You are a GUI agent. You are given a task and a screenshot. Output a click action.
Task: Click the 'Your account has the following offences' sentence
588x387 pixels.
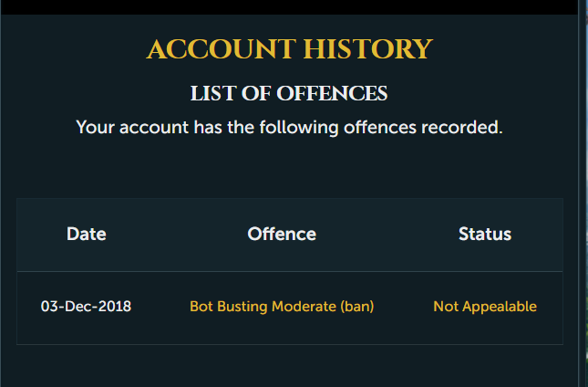tap(289, 127)
